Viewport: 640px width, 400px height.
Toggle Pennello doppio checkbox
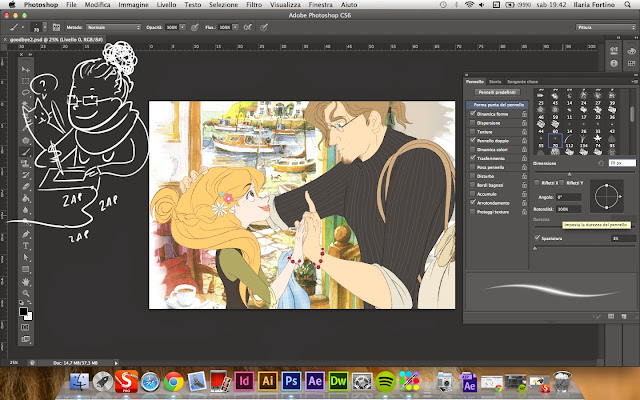pos(473,140)
